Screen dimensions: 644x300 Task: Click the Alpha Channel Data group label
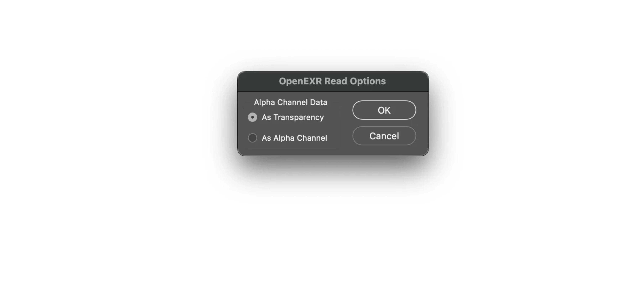[x=290, y=102]
